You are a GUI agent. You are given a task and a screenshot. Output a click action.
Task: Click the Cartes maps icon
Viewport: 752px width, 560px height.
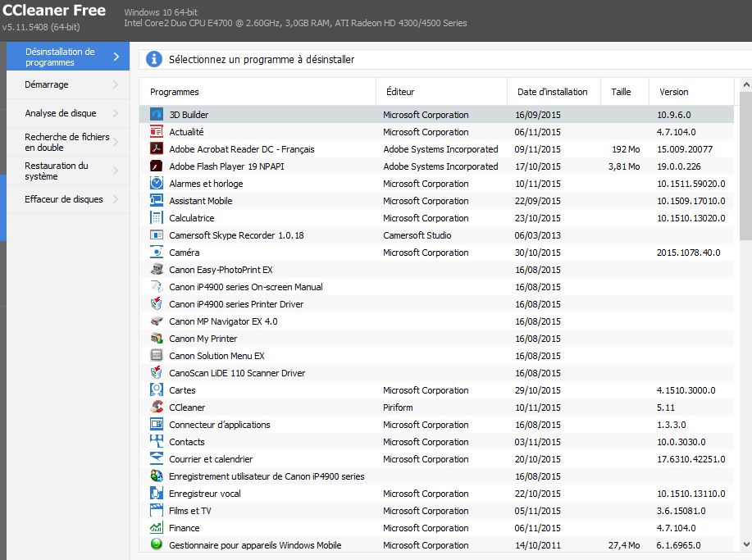(157, 389)
